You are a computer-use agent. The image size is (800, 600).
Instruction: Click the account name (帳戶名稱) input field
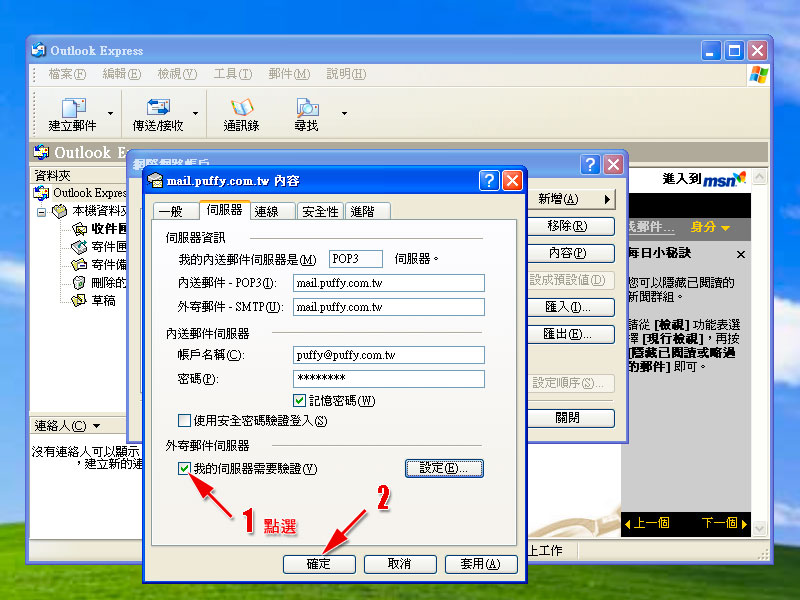[389, 355]
